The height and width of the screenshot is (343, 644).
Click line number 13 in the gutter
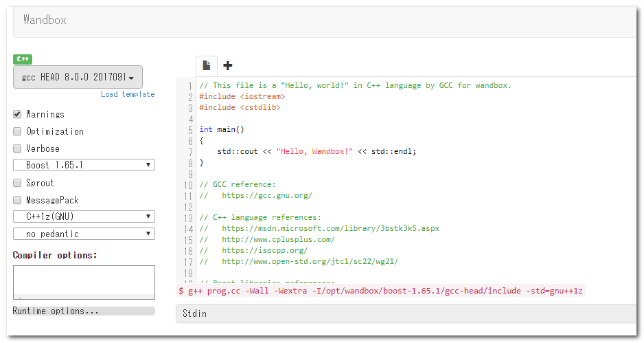[x=188, y=218]
